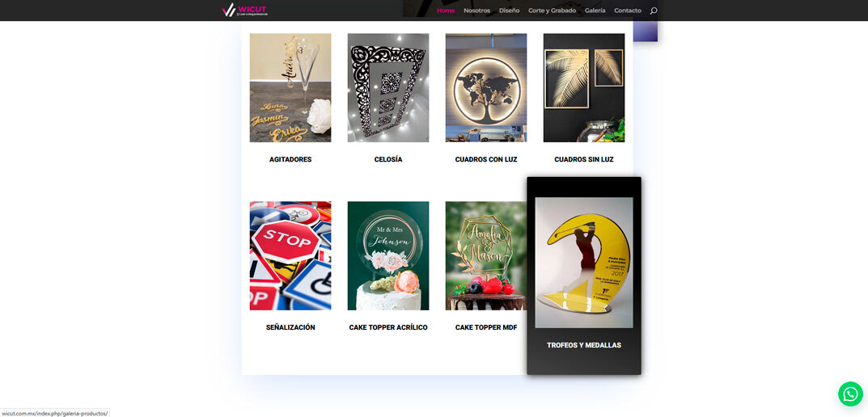This screenshot has height=417, width=868.
Task: Go to the Home menu item
Action: (446, 11)
